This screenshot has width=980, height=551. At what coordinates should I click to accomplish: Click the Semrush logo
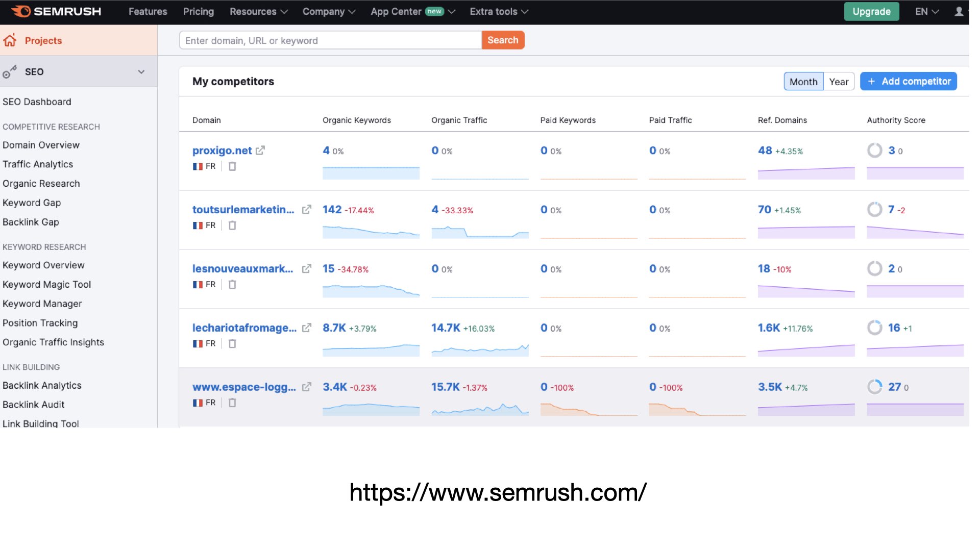[x=56, y=11]
